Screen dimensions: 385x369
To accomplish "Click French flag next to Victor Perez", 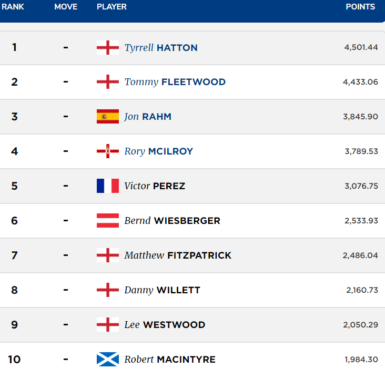I will click(108, 186).
